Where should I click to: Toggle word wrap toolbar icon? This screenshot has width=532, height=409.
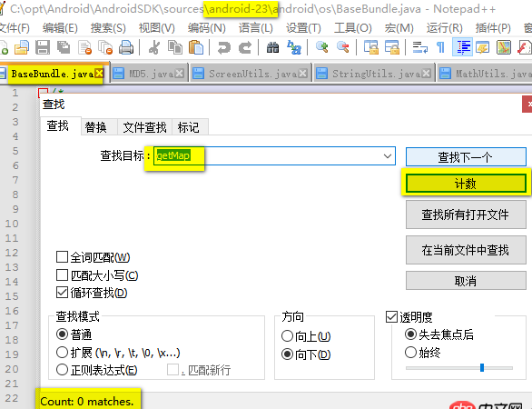420,47
